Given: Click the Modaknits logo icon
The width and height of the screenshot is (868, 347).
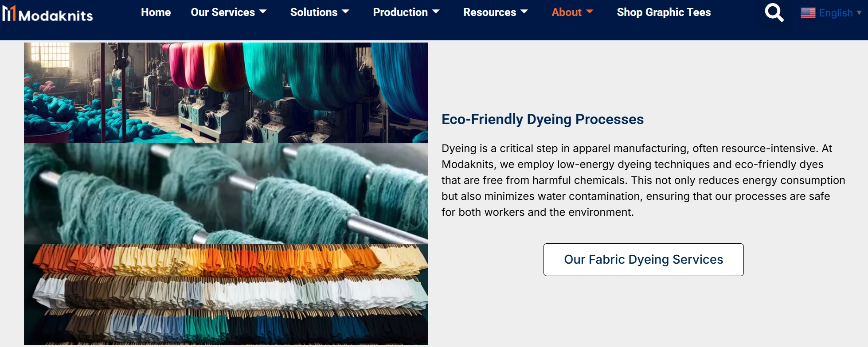Looking at the screenshot, I should click(9, 13).
